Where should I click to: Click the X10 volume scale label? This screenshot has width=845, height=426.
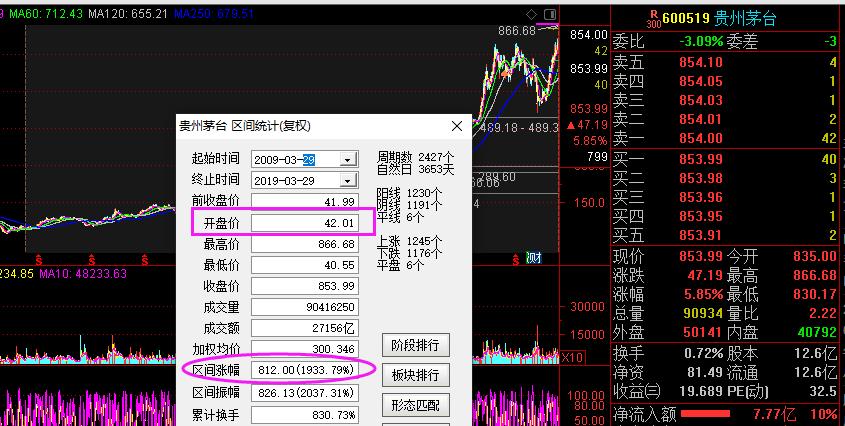[571, 357]
